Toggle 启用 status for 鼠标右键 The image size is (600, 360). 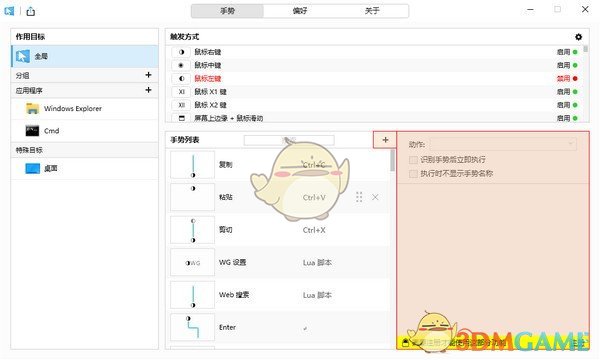(567, 52)
